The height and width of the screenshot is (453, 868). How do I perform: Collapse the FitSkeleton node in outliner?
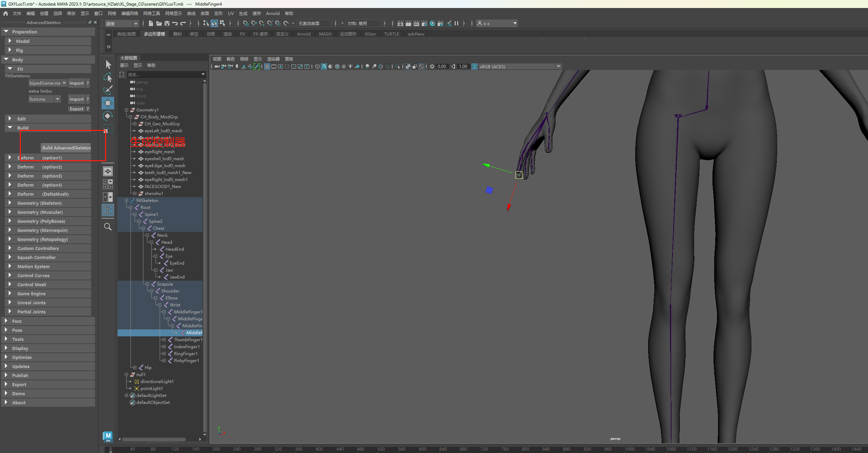[x=127, y=201]
